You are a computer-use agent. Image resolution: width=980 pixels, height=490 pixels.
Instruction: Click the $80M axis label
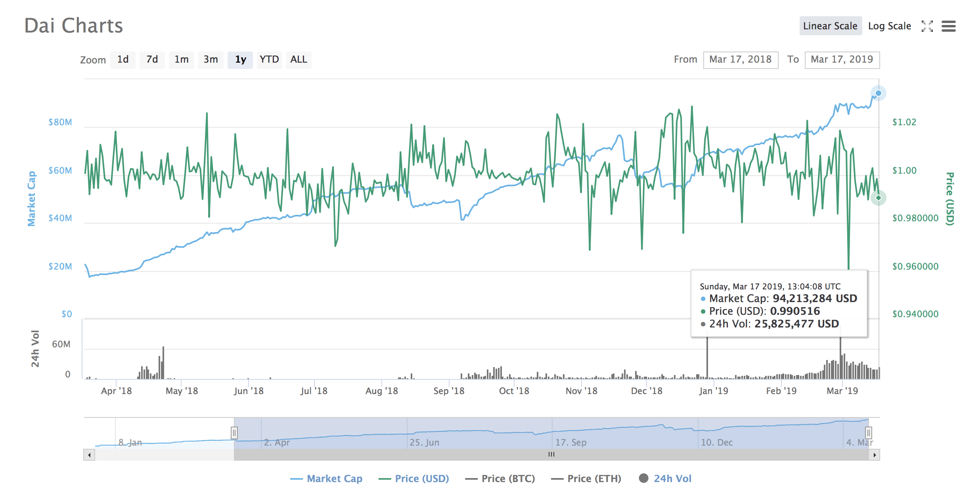(x=60, y=122)
